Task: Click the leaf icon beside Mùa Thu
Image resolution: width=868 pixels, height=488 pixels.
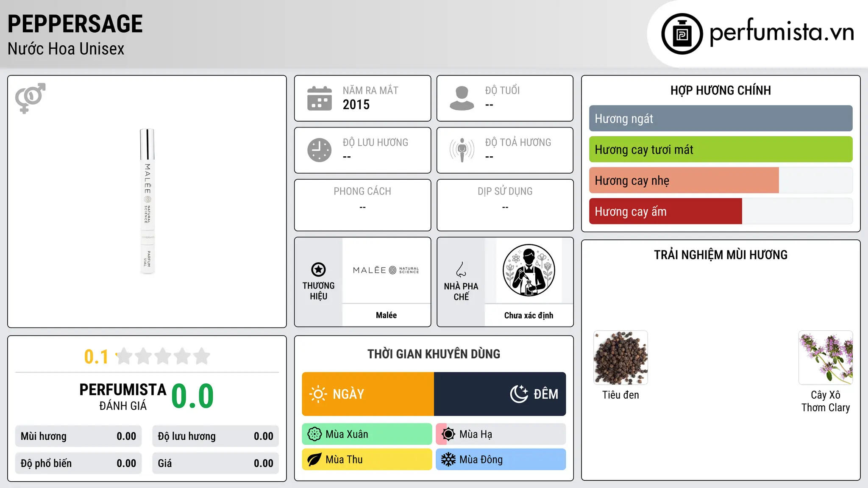Action: (314, 460)
